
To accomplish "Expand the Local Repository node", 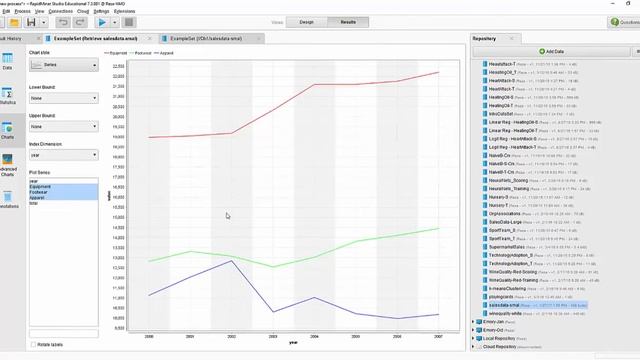I will (x=473, y=338).
